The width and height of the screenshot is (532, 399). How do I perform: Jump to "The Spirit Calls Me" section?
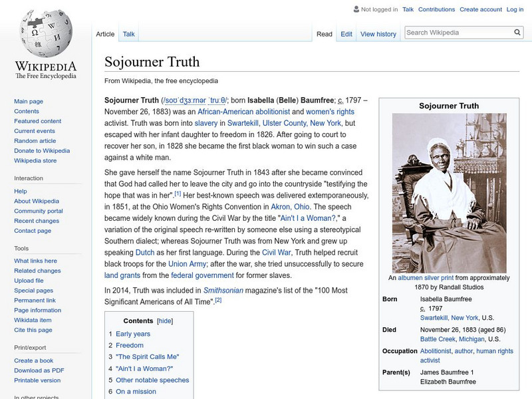point(147,356)
